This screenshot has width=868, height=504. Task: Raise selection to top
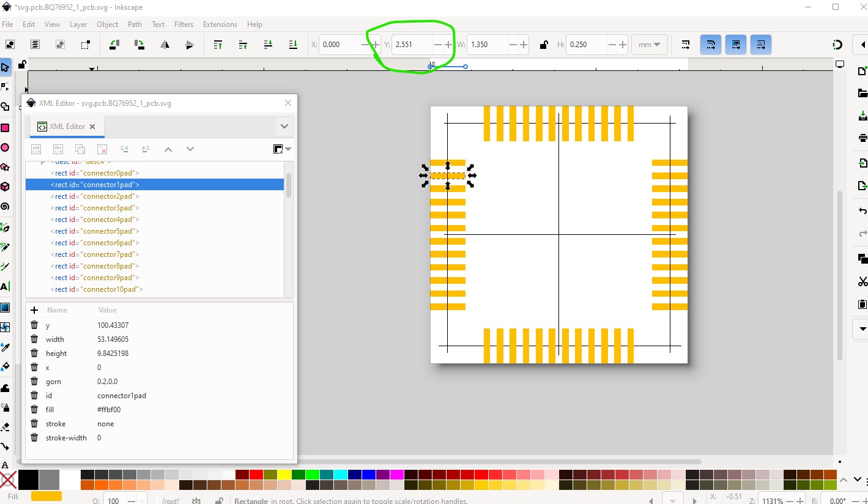pos(218,45)
